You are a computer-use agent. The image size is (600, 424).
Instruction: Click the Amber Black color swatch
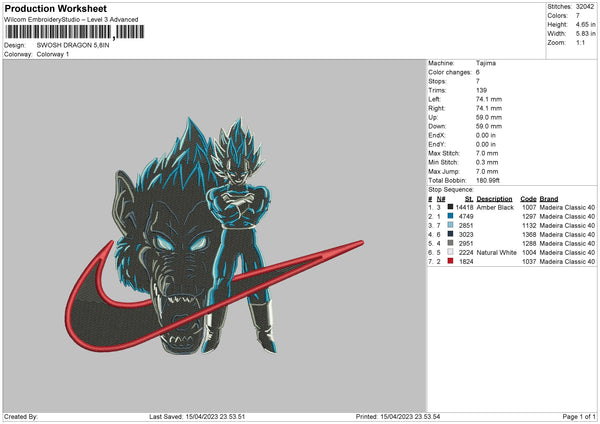tap(450, 207)
